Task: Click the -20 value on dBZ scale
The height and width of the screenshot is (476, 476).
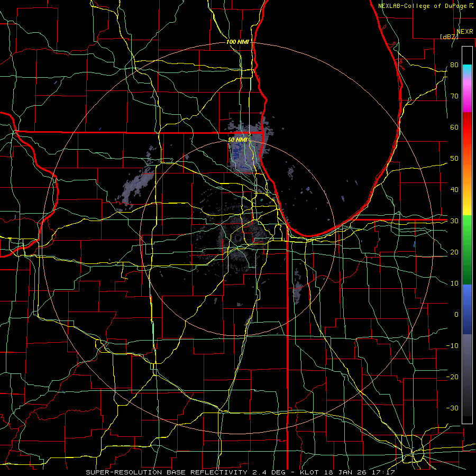Action: pyautogui.click(x=452, y=377)
